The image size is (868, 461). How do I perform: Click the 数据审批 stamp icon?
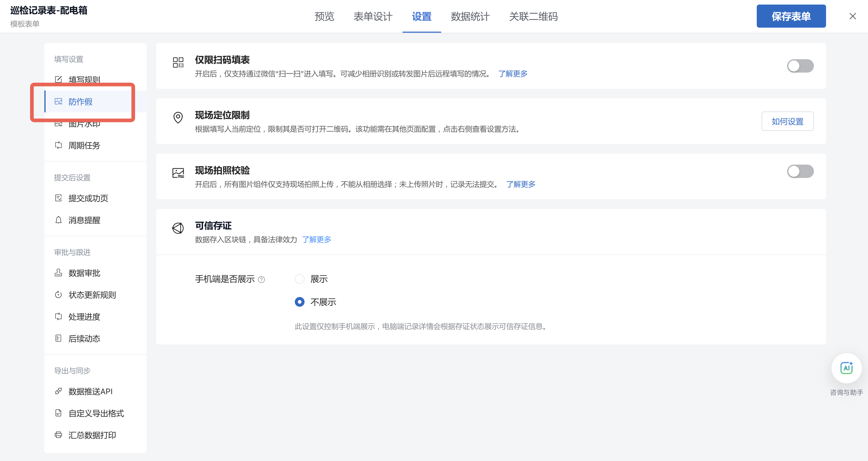tap(58, 273)
